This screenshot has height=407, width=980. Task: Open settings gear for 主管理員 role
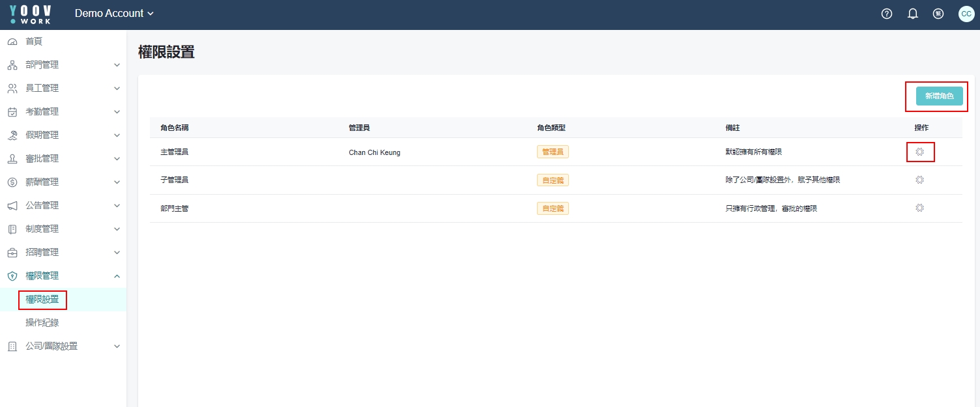pos(919,152)
